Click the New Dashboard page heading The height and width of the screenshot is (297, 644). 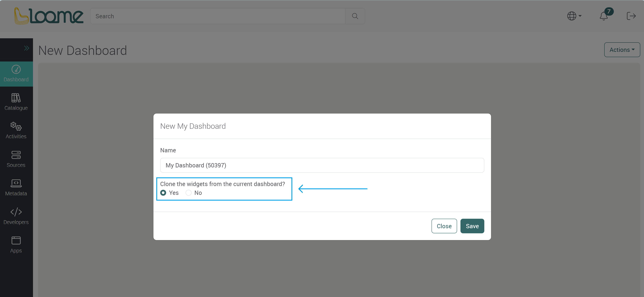click(x=83, y=50)
